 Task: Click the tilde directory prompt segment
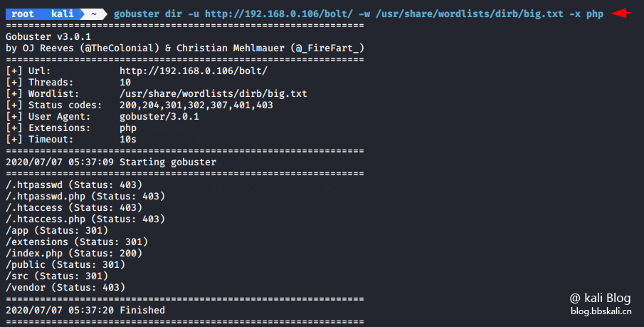coord(94,14)
